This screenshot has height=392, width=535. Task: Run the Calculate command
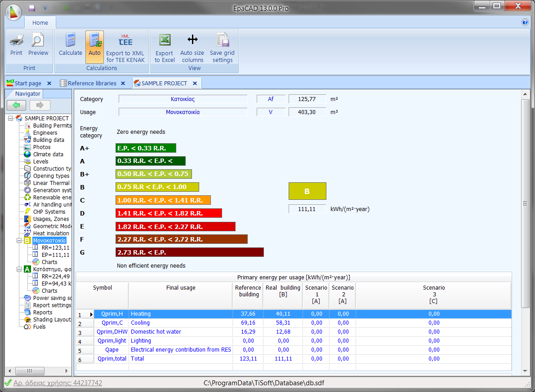click(x=70, y=45)
